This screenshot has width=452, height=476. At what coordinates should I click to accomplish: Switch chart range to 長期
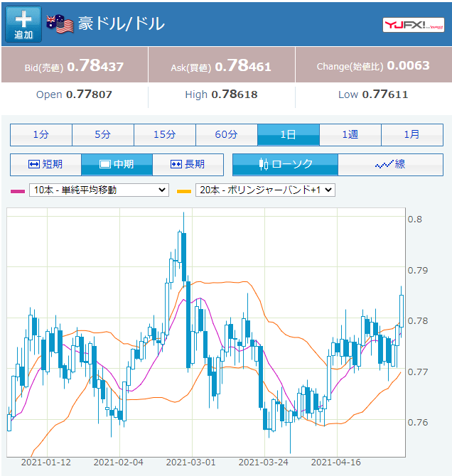point(188,165)
